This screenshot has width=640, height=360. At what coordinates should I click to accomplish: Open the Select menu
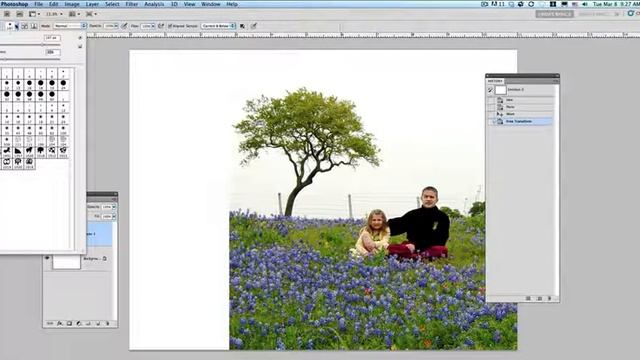point(112,4)
